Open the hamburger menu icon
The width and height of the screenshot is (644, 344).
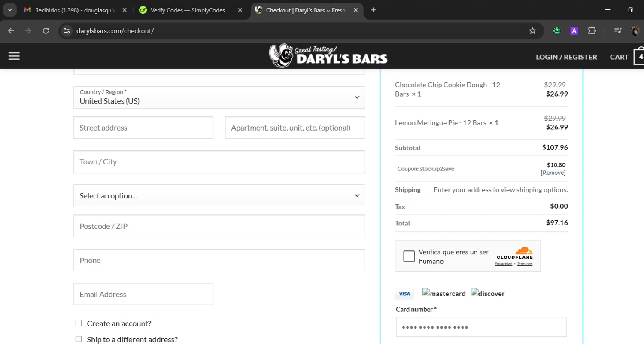(x=14, y=56)
